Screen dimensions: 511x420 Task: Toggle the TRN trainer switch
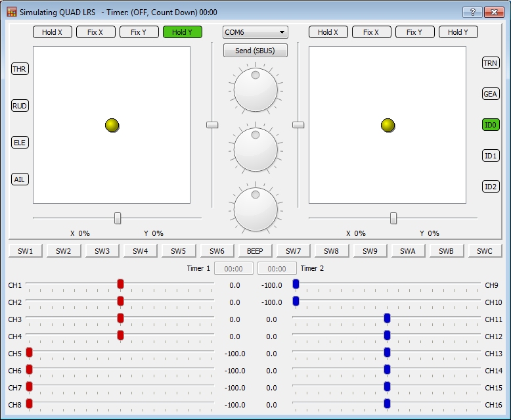tap(491, 63)
